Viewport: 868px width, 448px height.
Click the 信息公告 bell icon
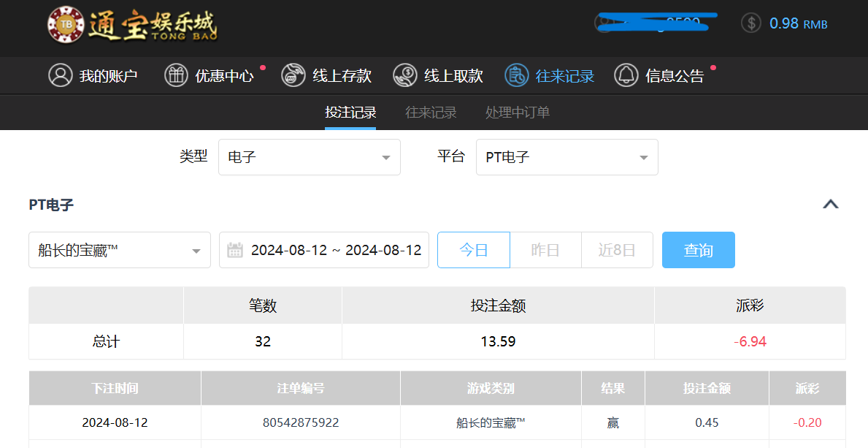pos(626,75)
